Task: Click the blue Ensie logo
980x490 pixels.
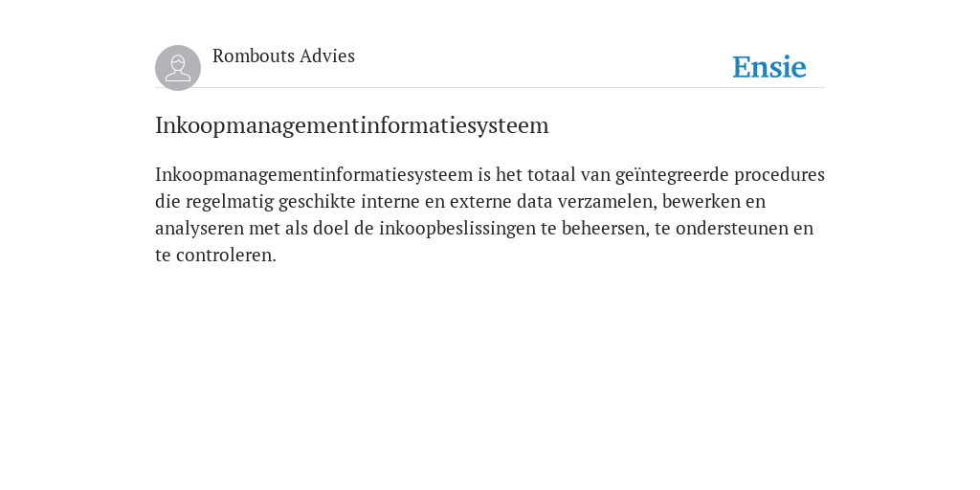Action: pyautogui.click(x=769, y=67)
